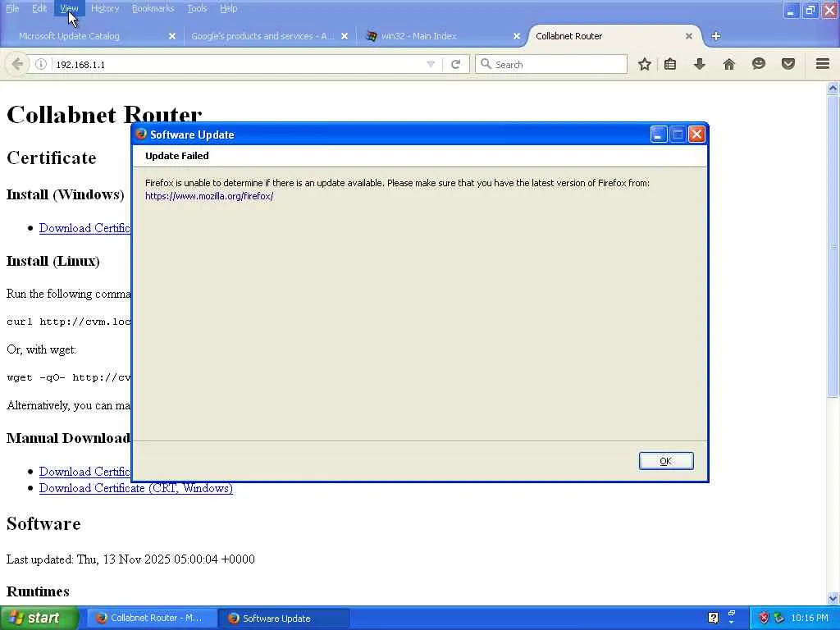Image resolution: width=840 pixels, height=630 pixels.
Task: Switch to Software Update taskbar item
Action: (284, 618)
